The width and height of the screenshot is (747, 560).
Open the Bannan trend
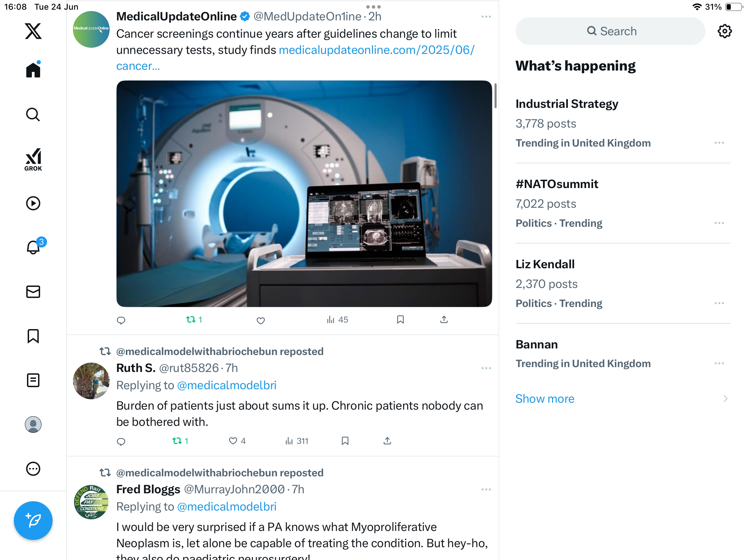click(537, 344)
